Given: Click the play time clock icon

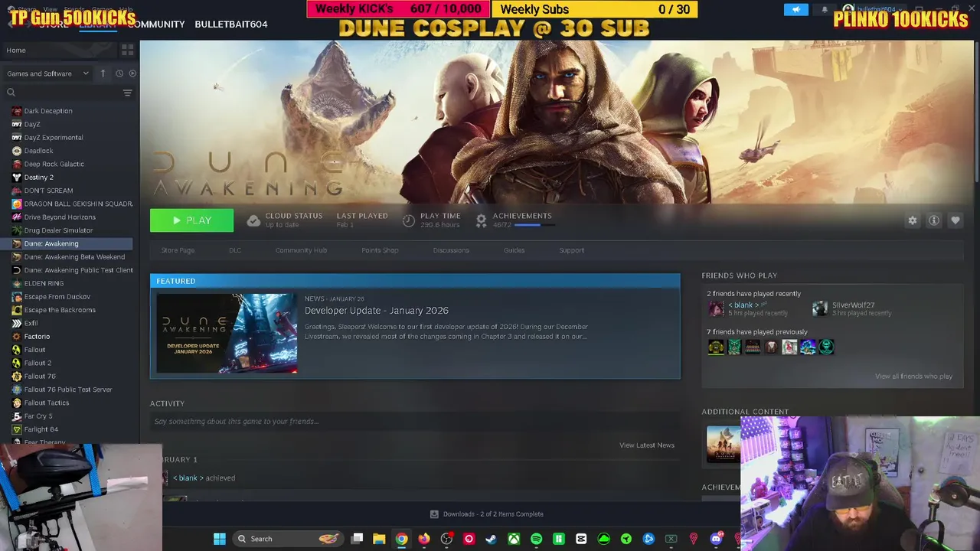Looking at the screenshot, I should click(409, 220).
